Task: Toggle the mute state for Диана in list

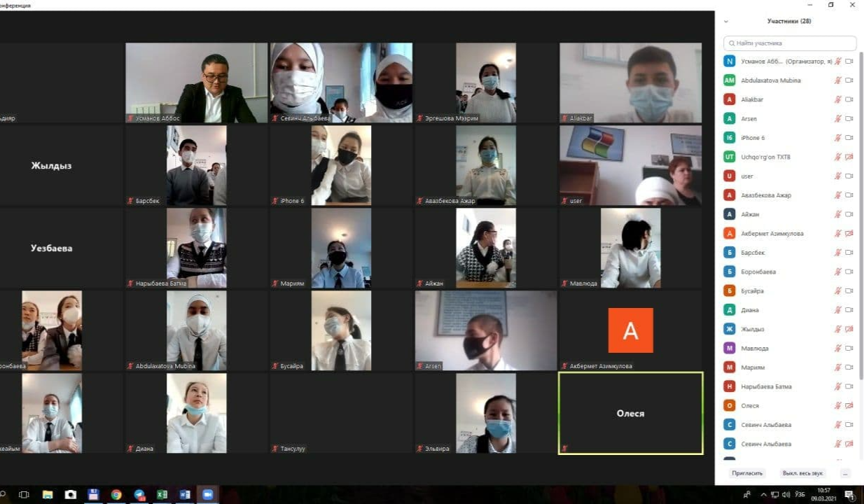Action: pos(837,310)
